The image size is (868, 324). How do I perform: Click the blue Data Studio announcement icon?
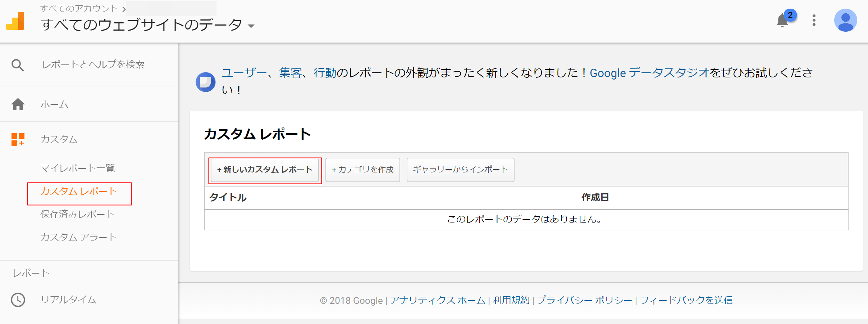(x=206, y=82)
